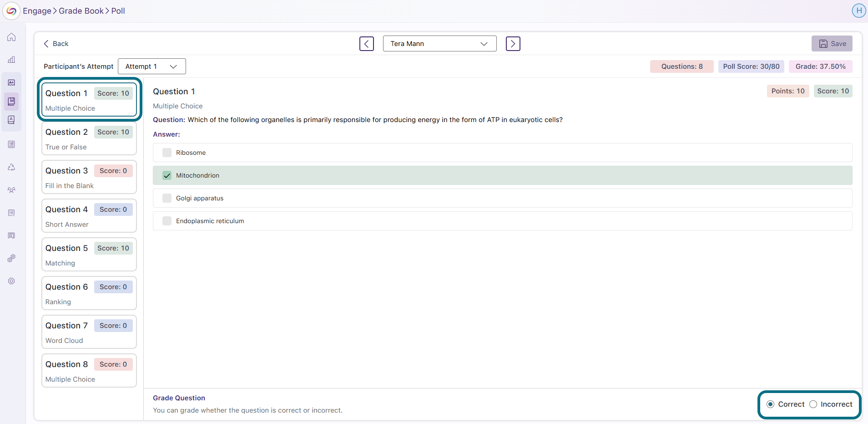
Task: Select the Incorrect radio button
Action: [813, 404]
